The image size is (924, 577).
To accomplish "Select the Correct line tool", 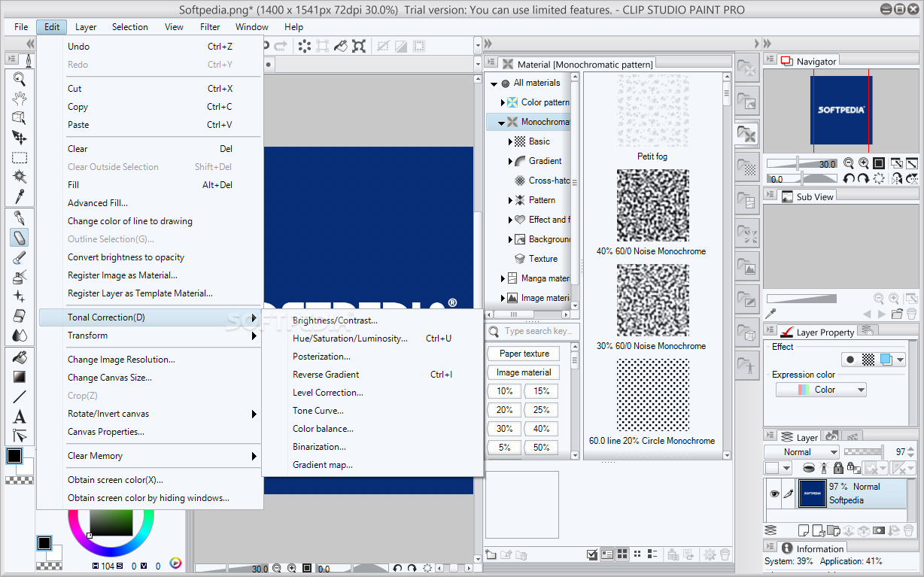I will (20, 436).
